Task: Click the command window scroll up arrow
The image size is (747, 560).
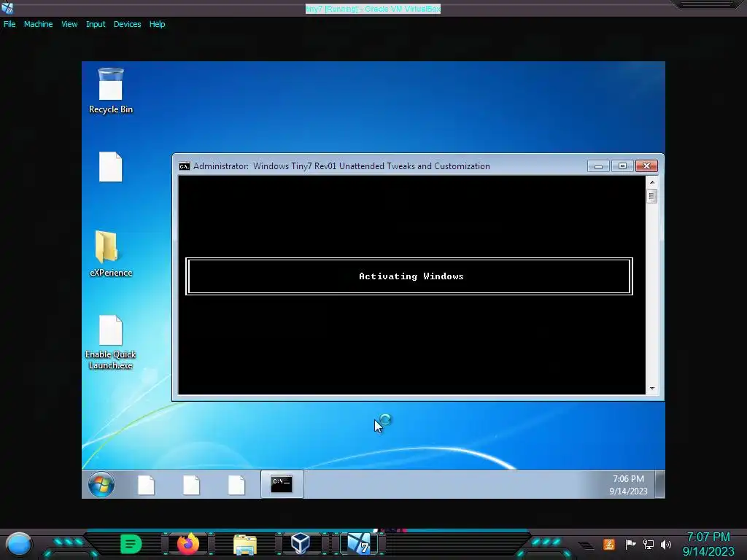Action: [652, 182]
